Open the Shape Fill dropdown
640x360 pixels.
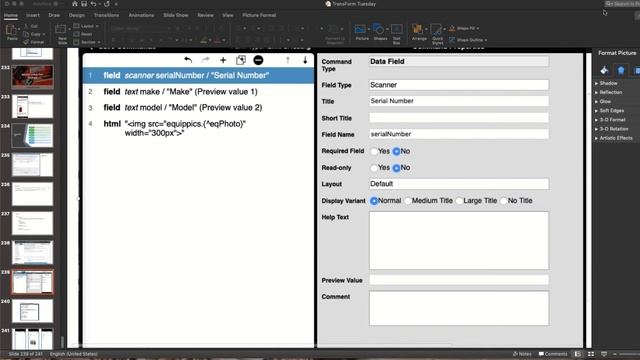(464, 28)
